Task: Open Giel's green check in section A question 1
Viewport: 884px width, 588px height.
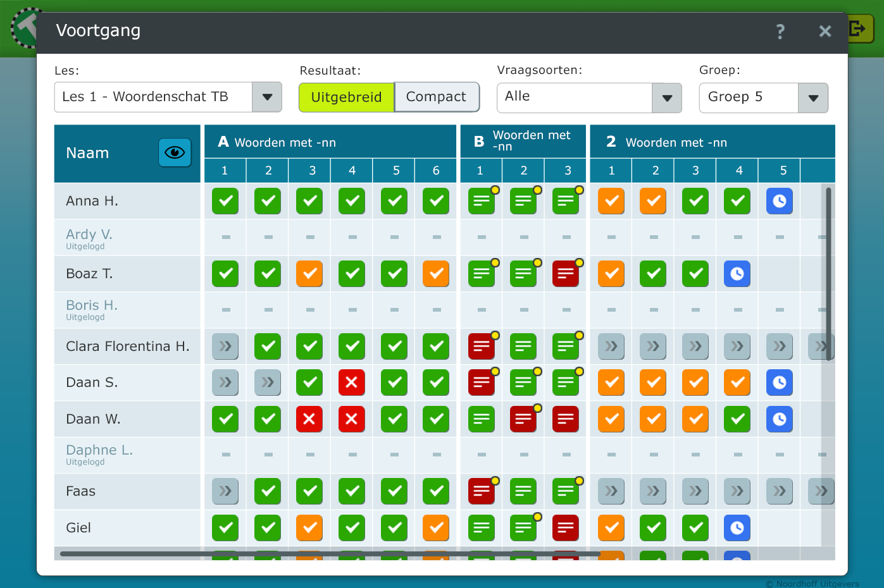Action: [225, 528]
